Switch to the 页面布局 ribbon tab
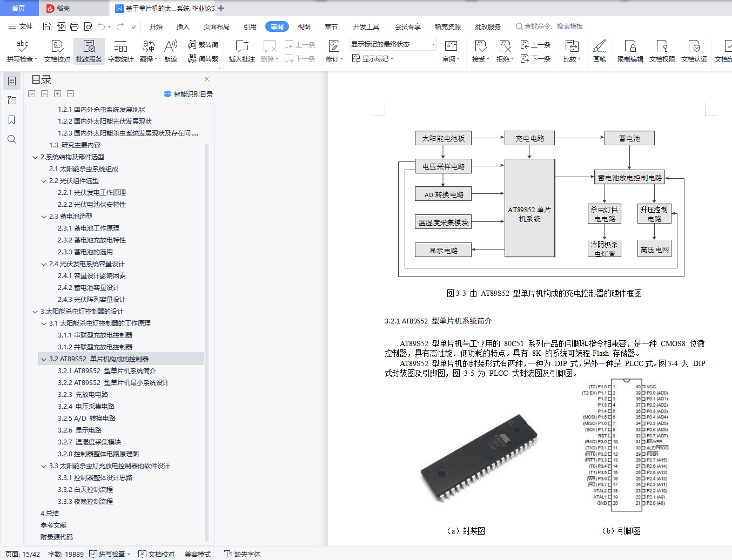The width and height of the screenshot is (732, 560). (x=217, y=26)
